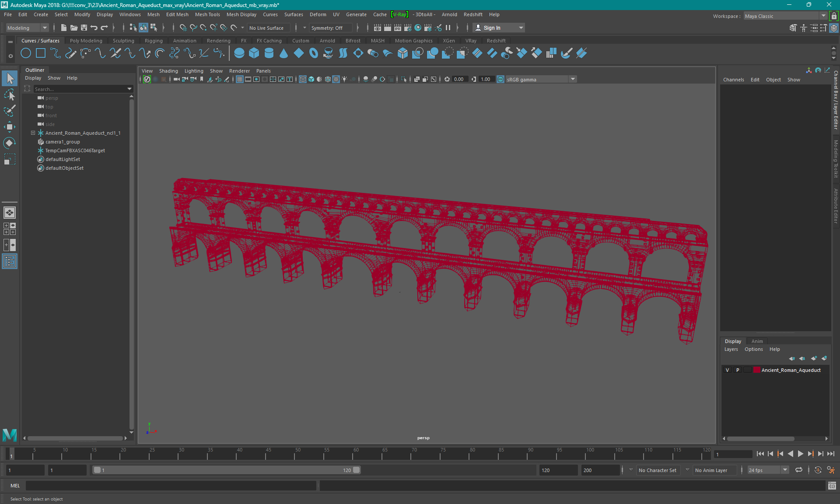Create a NURBS cone from shelf
The height and width of the screenshot is (504, 840).
pos(284,53)
